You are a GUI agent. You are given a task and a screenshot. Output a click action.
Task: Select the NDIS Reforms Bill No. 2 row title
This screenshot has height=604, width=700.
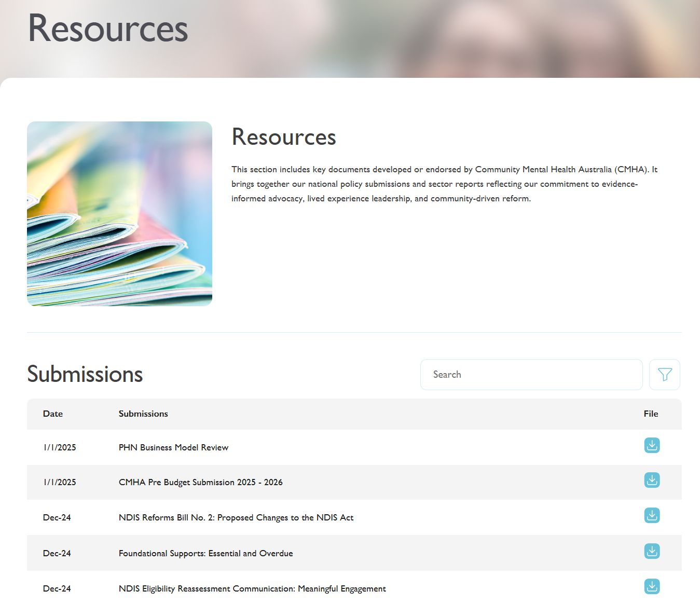[x=236, y=517]
